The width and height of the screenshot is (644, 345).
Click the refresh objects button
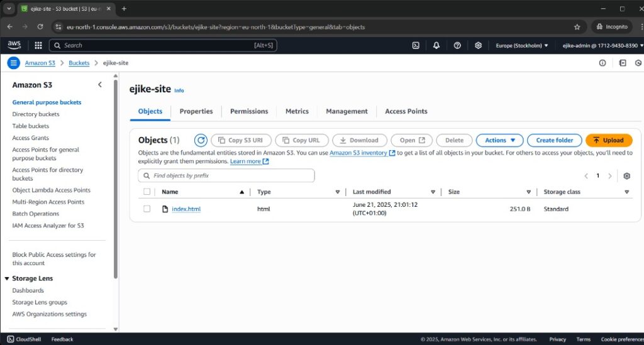click(201, 140)
